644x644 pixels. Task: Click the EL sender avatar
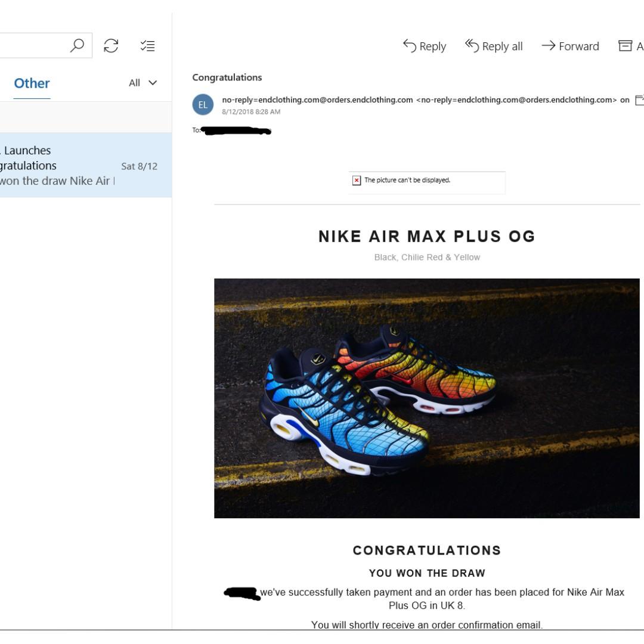click(203, 105)
